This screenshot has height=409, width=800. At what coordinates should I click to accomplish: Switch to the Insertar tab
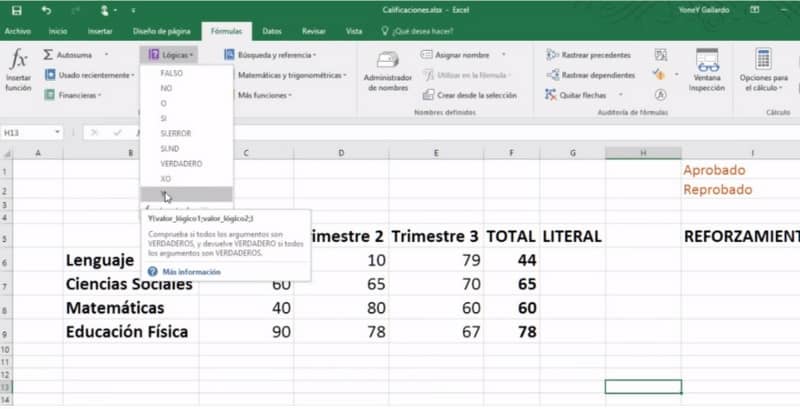click(100, 31)
